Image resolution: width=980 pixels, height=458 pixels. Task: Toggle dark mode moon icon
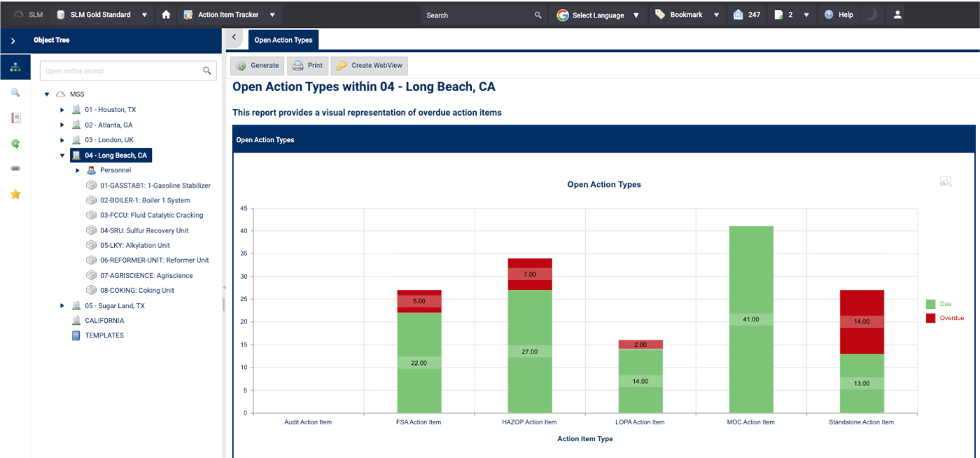tap(871, 15)
